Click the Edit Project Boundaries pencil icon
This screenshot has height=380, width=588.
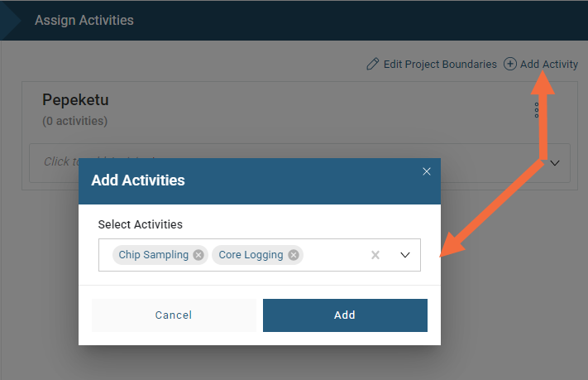coord(372,64)
